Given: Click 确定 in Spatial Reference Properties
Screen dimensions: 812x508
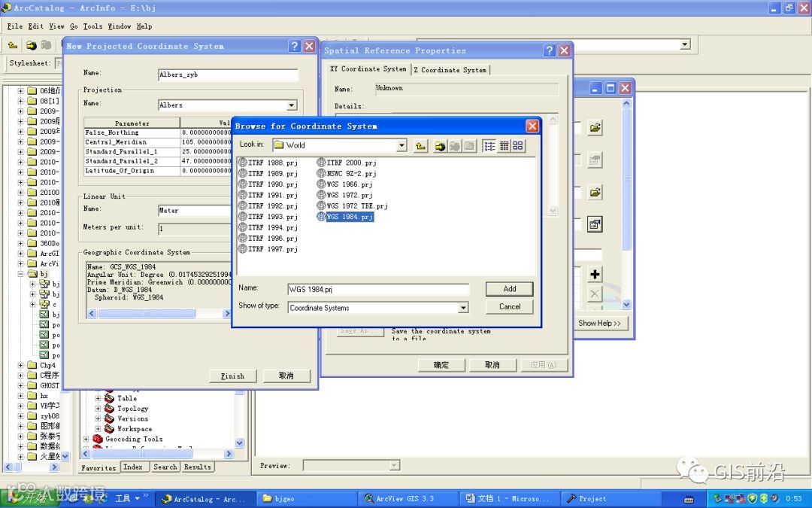Looking at the screenshot, I should click(x=441, y=365).
